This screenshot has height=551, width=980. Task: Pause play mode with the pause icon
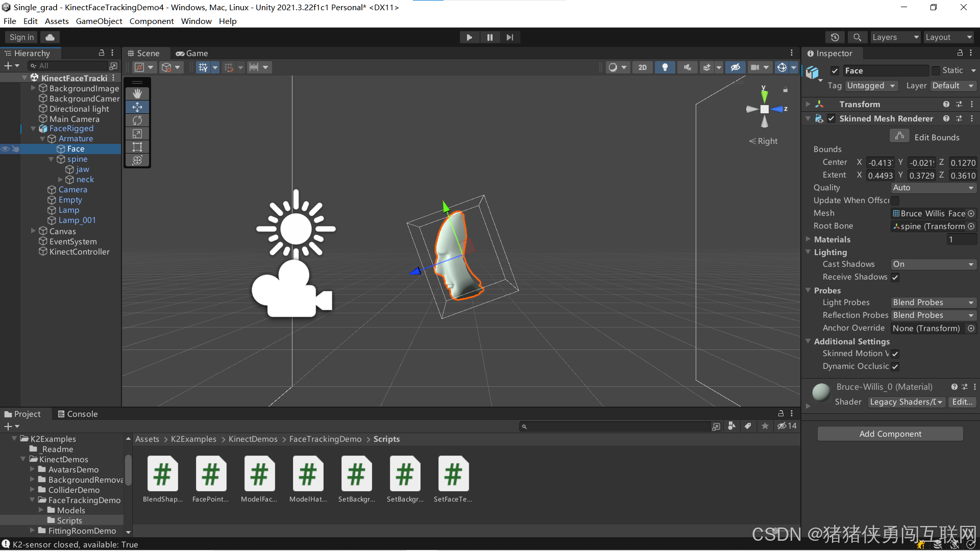[x=489, y=37]
